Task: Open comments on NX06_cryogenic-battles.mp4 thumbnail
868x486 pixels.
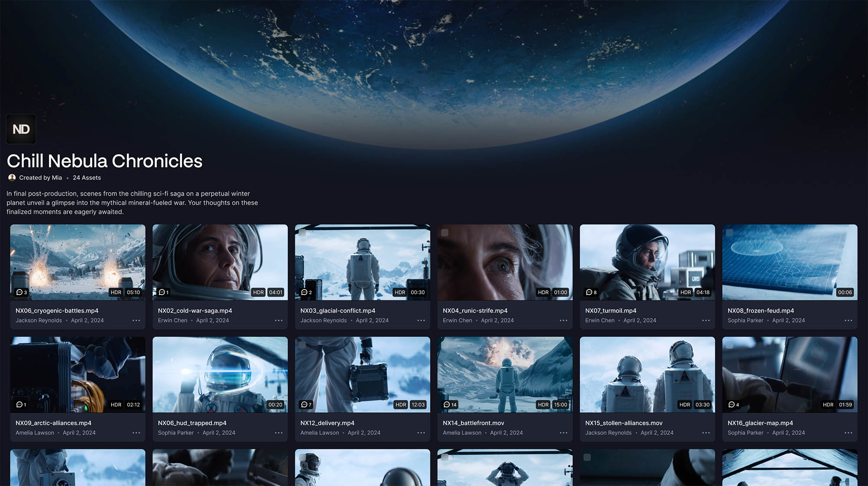Action: (21, 292)
